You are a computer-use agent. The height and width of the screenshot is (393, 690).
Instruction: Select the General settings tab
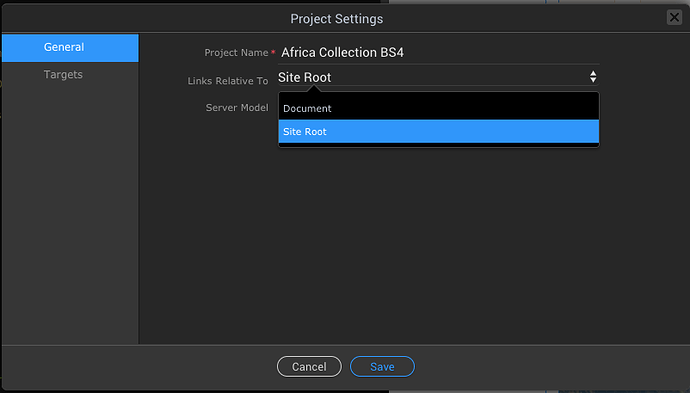click(70, 48)
